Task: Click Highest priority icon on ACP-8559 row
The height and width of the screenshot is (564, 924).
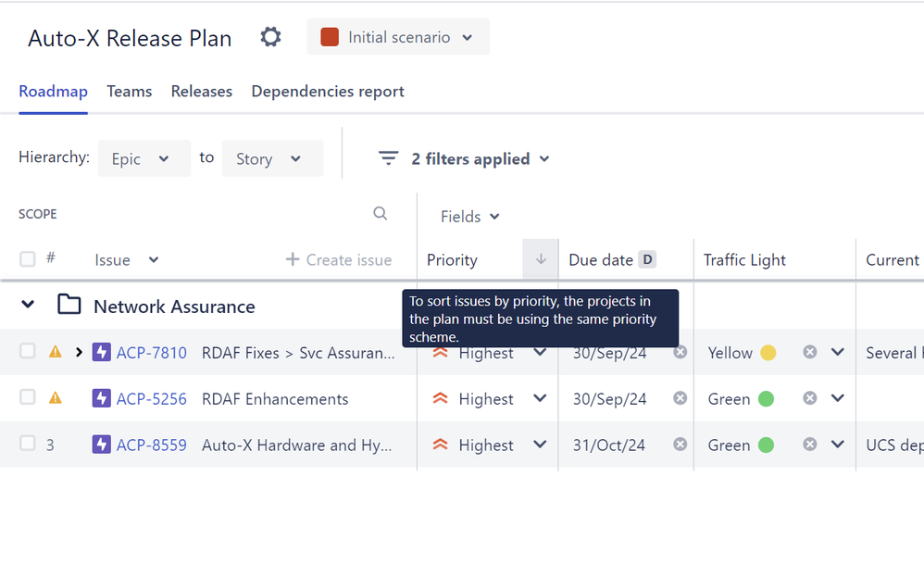Action: [x=440, y=445]
